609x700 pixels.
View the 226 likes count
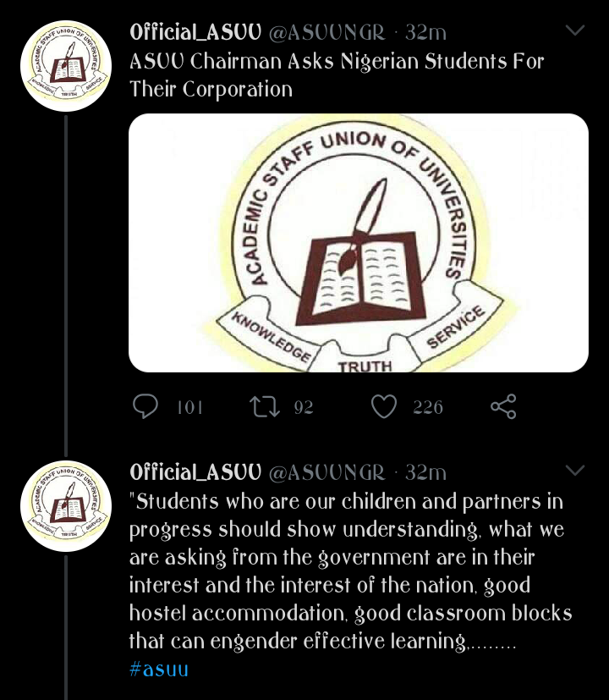pyautogui.click(x=428, y=407)
